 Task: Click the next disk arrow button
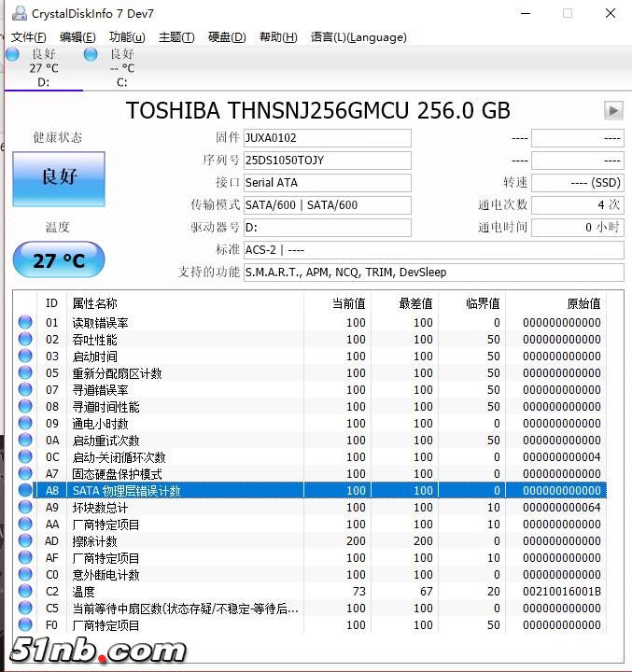click(613, 110)
